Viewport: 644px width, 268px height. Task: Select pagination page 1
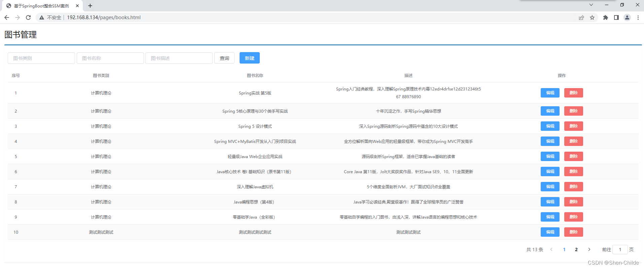pos(564,250)
